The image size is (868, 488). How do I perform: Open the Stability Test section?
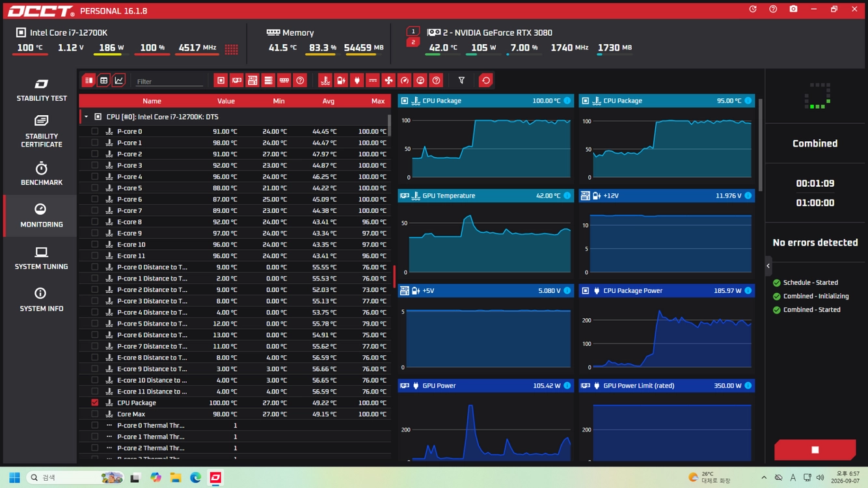(41, 90)
